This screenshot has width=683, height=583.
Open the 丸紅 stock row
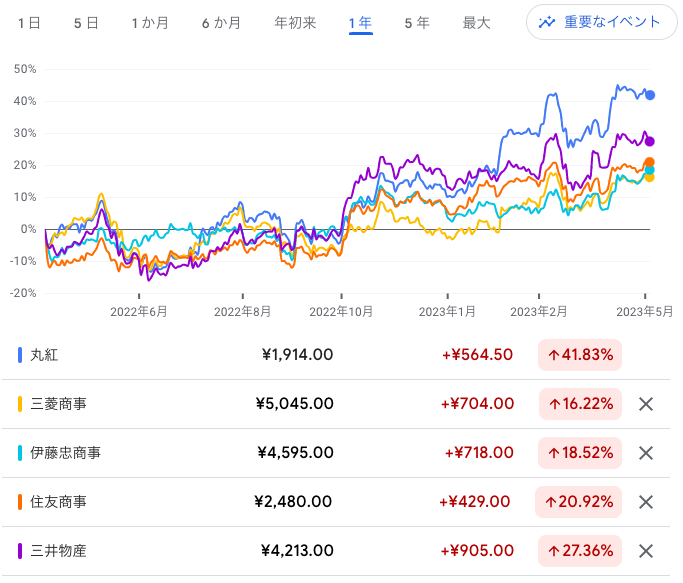pyautogui.click(x=336, y=355)
